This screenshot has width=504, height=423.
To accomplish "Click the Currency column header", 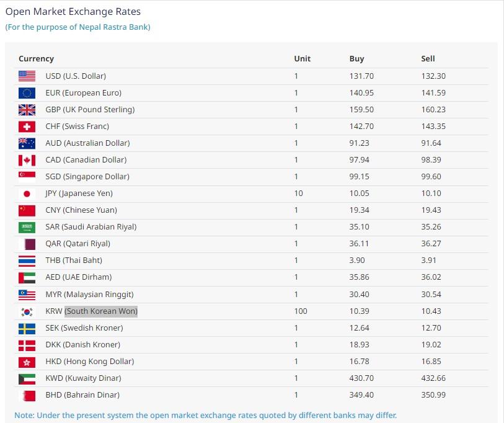I will tap(37, 58).
